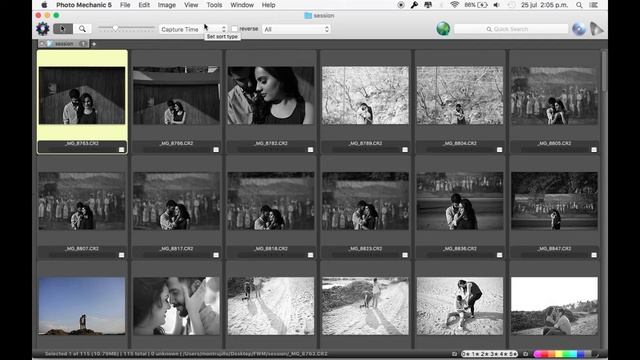Click the slideshow play triangle icon
The image size is (640, 360).
(597, 29)
